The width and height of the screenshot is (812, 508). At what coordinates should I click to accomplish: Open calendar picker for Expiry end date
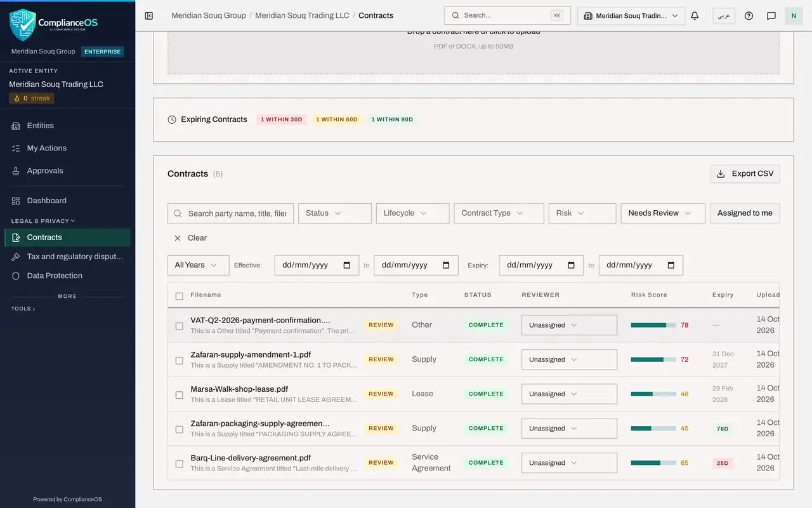(671, 265)
